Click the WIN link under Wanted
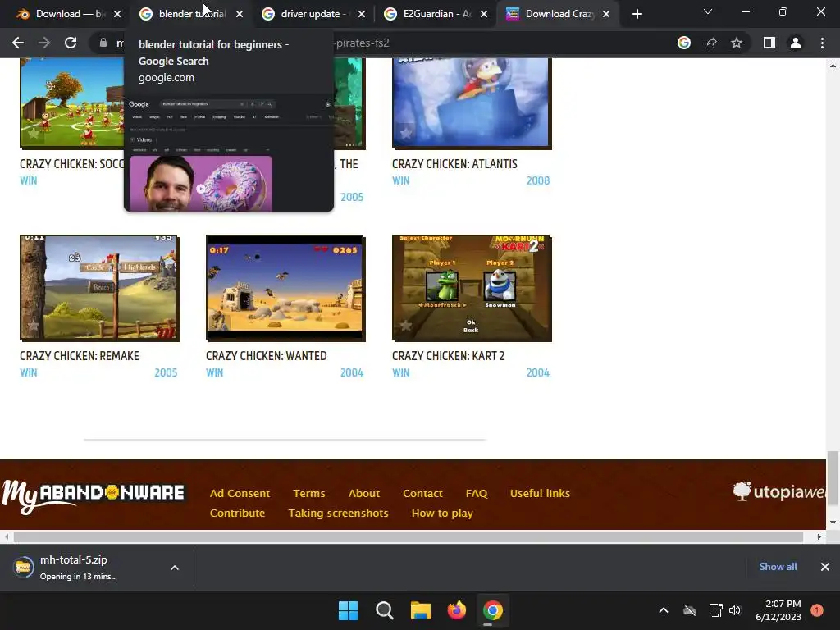 [x=214, y=372]
